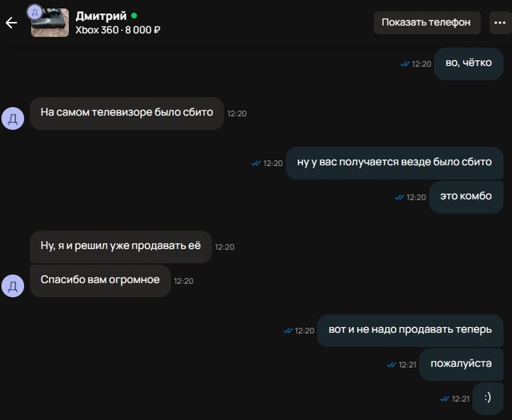
Task: Select the 'это комбо' message bubble
Action: click(x=466, y=197)
